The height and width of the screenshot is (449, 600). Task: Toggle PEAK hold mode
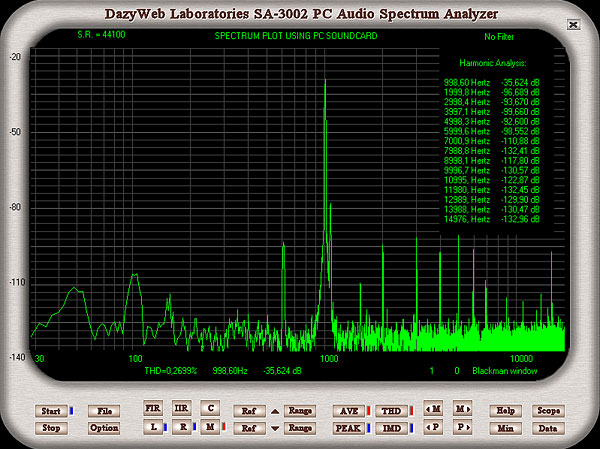click(x=348, y=428)
